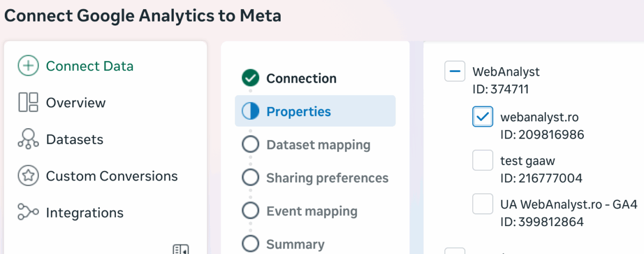Viewport: 644px width, 254px height.
Task: Click the Properties half-circle step icon
Action: pos(251,111)
